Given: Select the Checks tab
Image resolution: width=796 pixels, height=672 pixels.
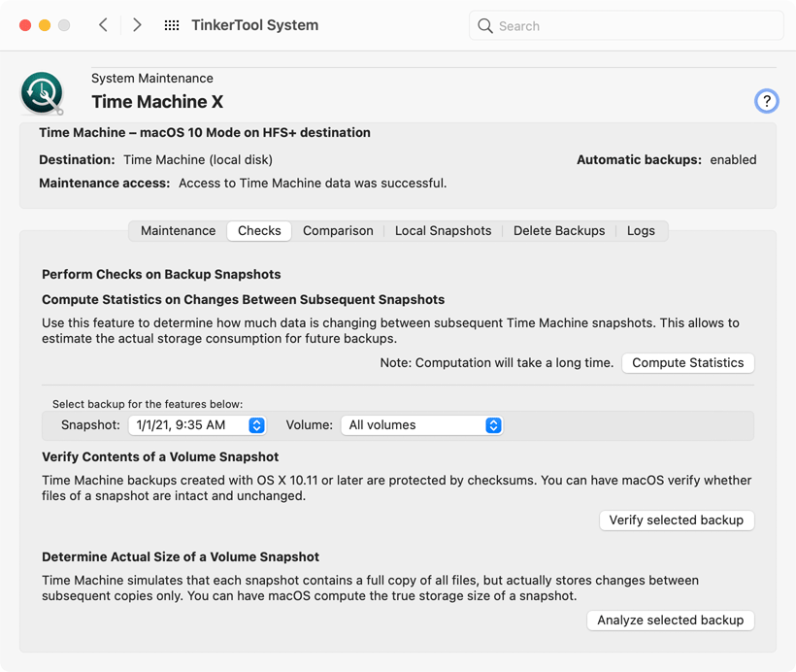Looking at the screenshot, I should click(x=259, y=230).
